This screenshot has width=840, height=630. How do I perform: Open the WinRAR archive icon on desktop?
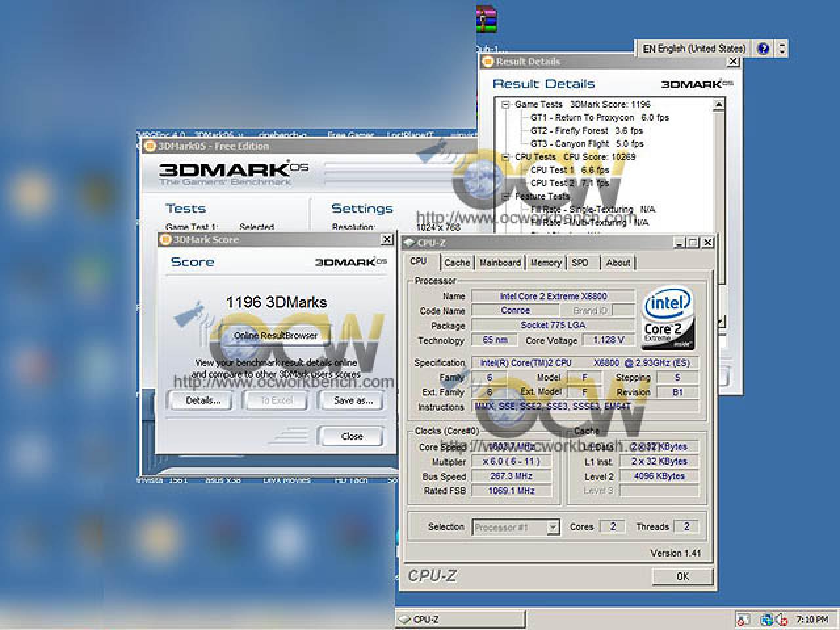click(x=486, y=19)
